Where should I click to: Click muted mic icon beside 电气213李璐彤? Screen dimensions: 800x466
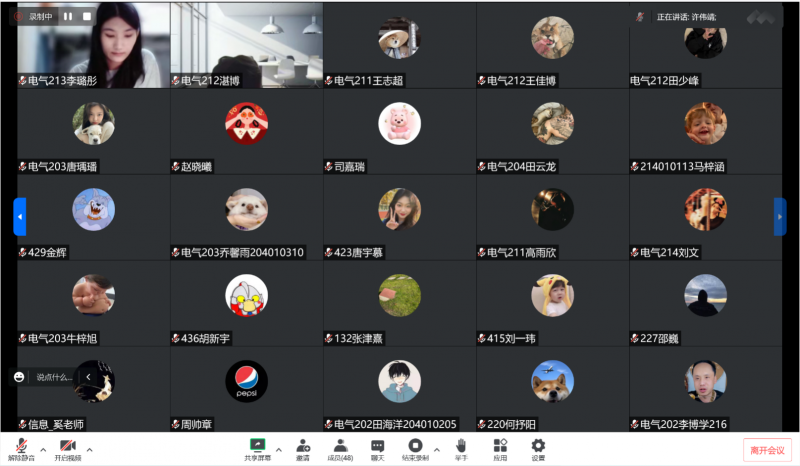tap(22, 81)
